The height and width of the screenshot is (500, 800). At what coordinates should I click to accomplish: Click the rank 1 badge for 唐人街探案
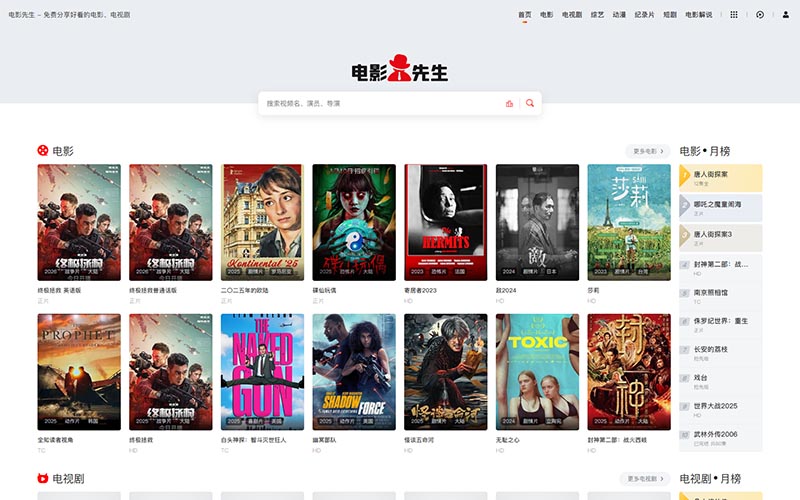[685, 176]
